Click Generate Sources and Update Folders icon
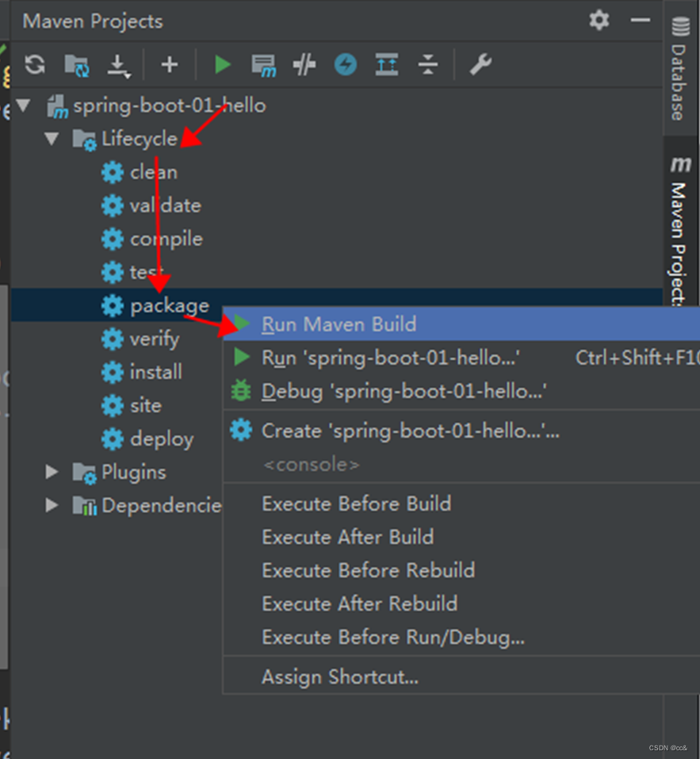700x759 pixels. (x=77, y=65)
